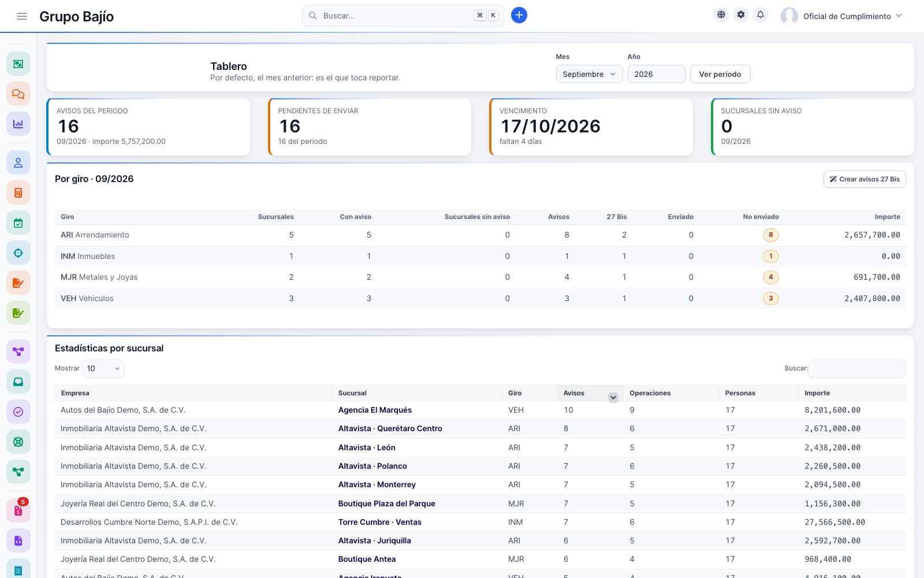Click the No enviado badge 4 for MJR

[x=770, y=277]
